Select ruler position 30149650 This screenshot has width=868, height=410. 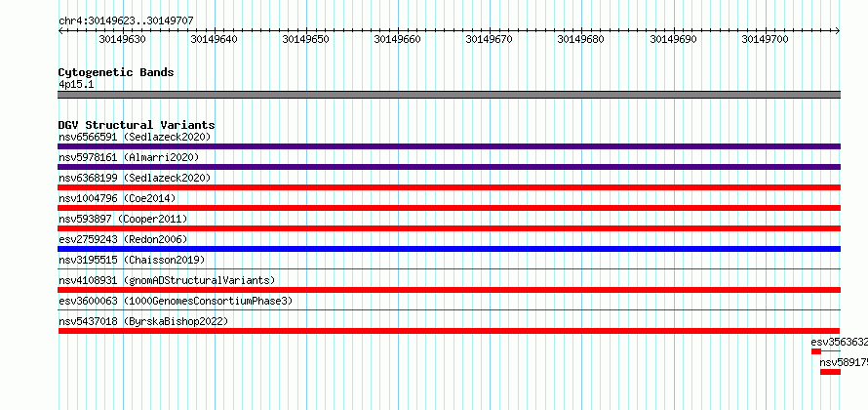(305, 39)
